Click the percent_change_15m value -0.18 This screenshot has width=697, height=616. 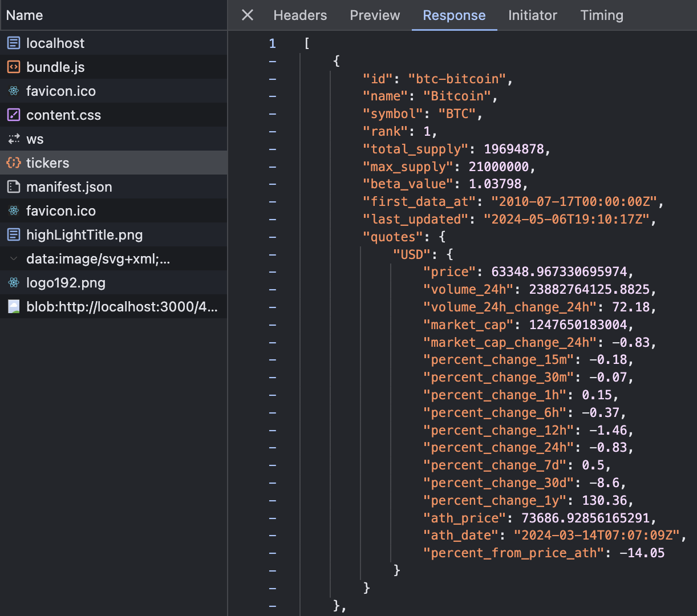point(608,360)
